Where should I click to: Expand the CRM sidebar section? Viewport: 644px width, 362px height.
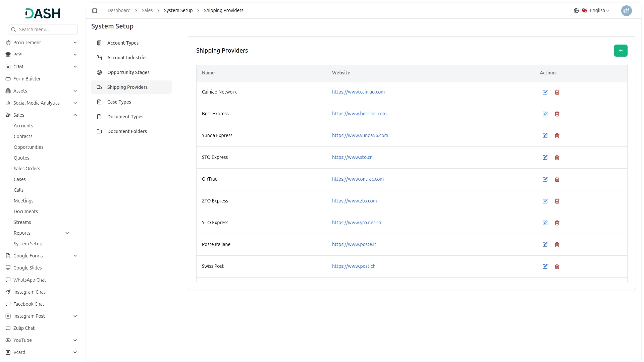coord(42,67)
